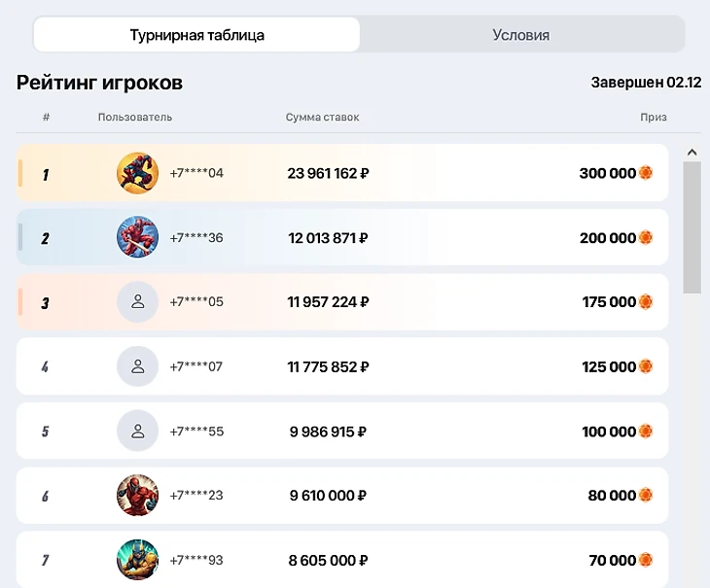Click the prize value 175 000
Viewport: 710px width, 588px height.
pos(609,302)
